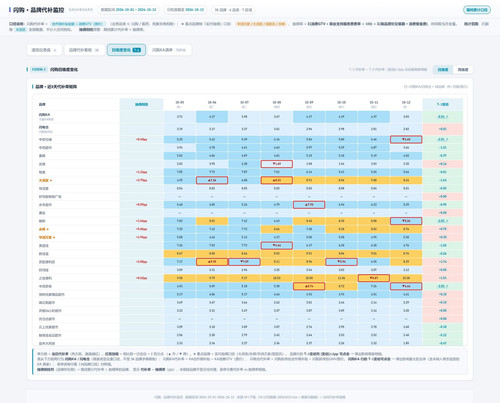Image resolution: width=500 pixels, height=403 pixels.
Task: Click the 10-12 date column header
Action: tap(406, 104)
